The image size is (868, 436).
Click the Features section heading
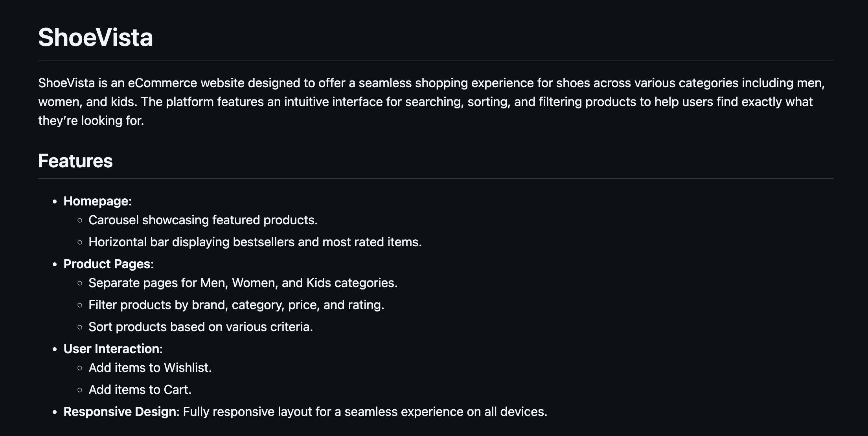[x=75, y=161]
